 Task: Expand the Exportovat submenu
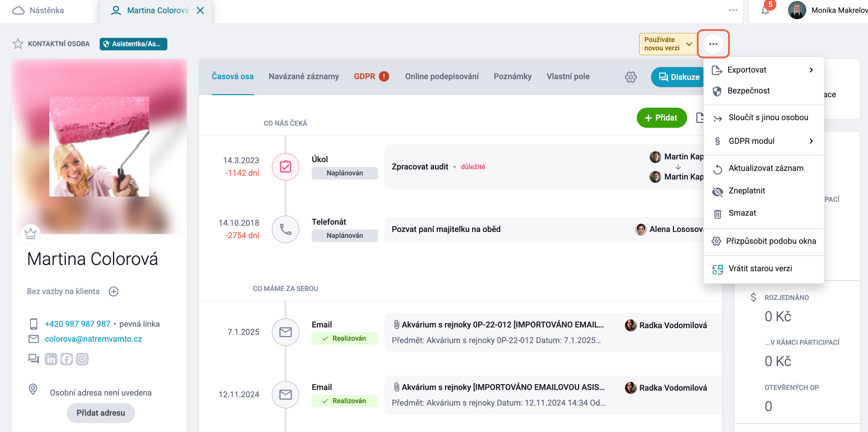tap(764, 70)
